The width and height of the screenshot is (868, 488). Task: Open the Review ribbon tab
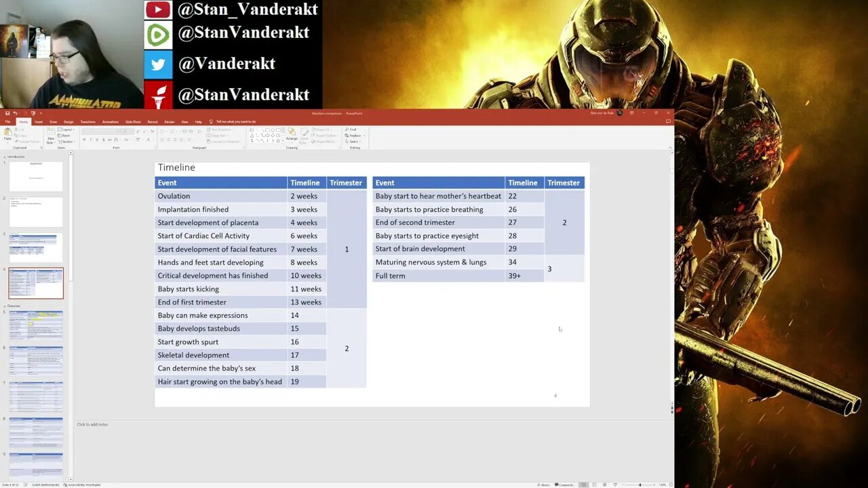(x=170, y=122)
